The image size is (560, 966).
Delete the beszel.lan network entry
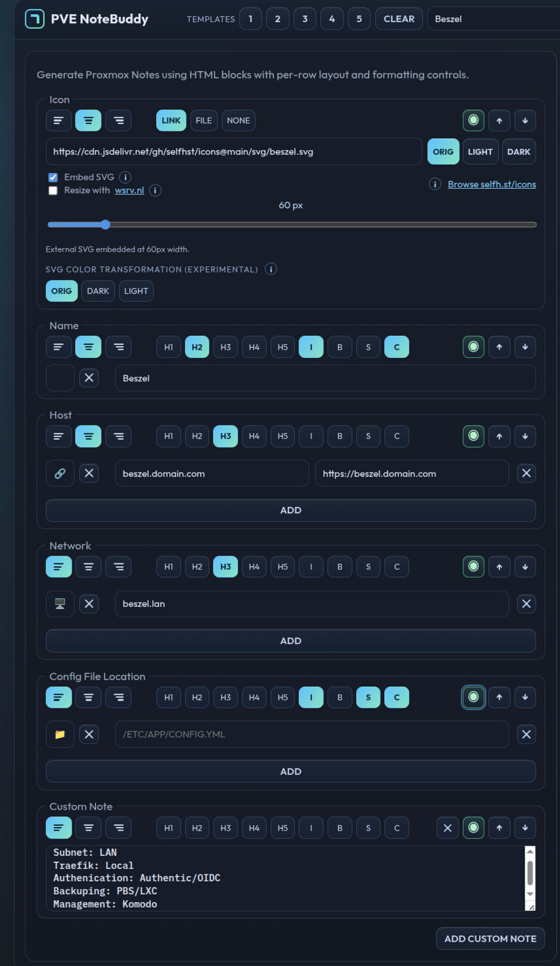click(526, 604)
